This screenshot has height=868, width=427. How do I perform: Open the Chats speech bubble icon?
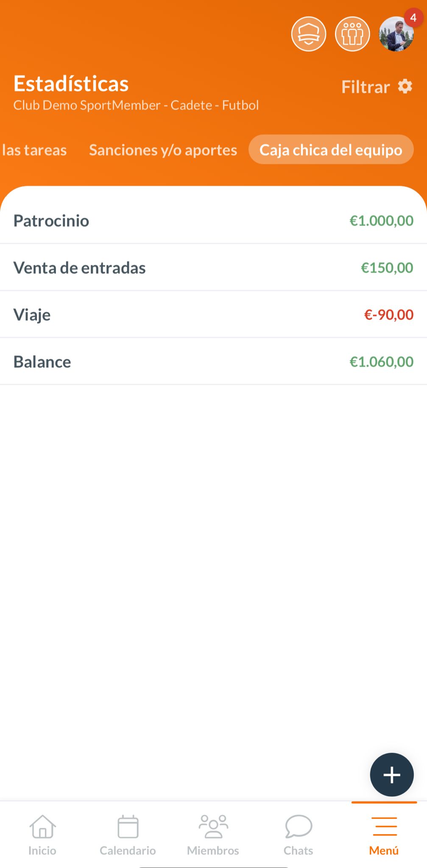299,826
